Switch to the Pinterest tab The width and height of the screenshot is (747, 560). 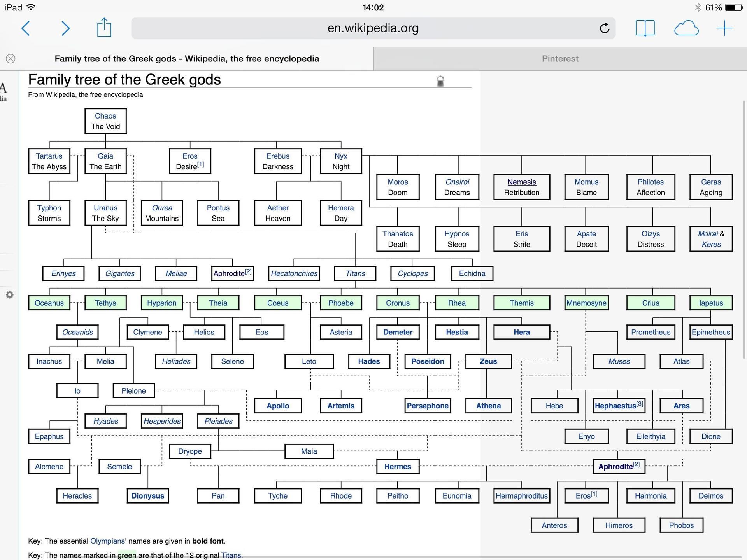click(560, 59)
